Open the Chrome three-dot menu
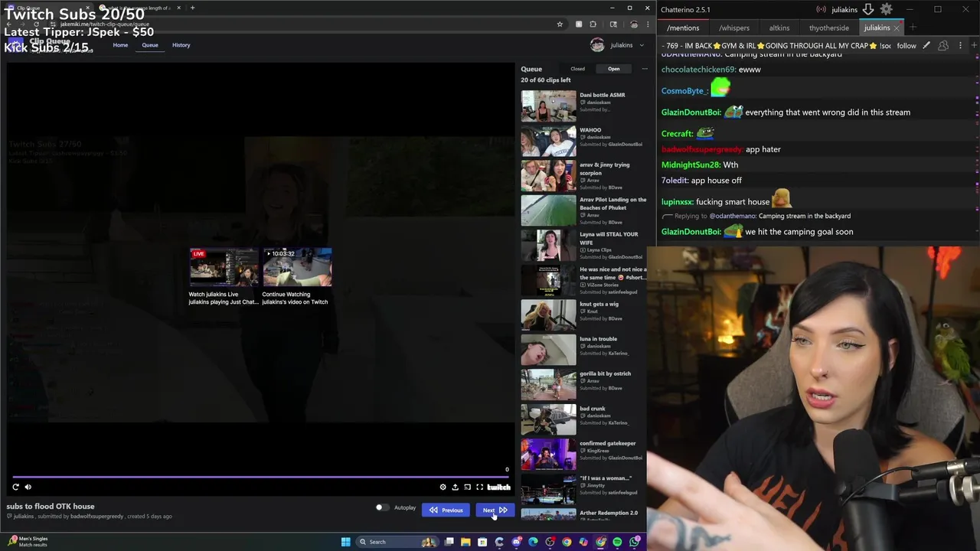 point(648,24)
